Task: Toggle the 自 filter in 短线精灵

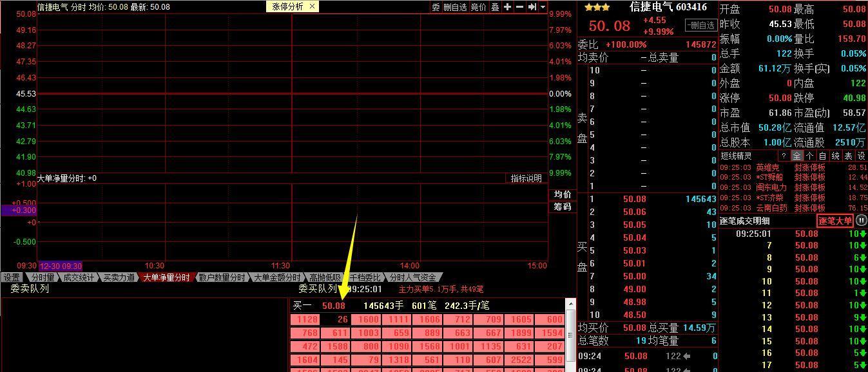Action: pyautogui.click(x=823, y=156)
